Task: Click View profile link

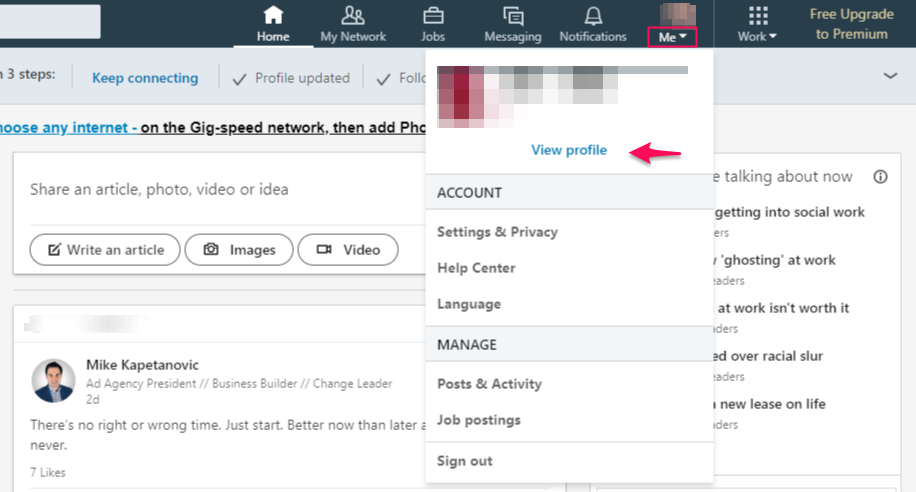Action: click(568, 150)
